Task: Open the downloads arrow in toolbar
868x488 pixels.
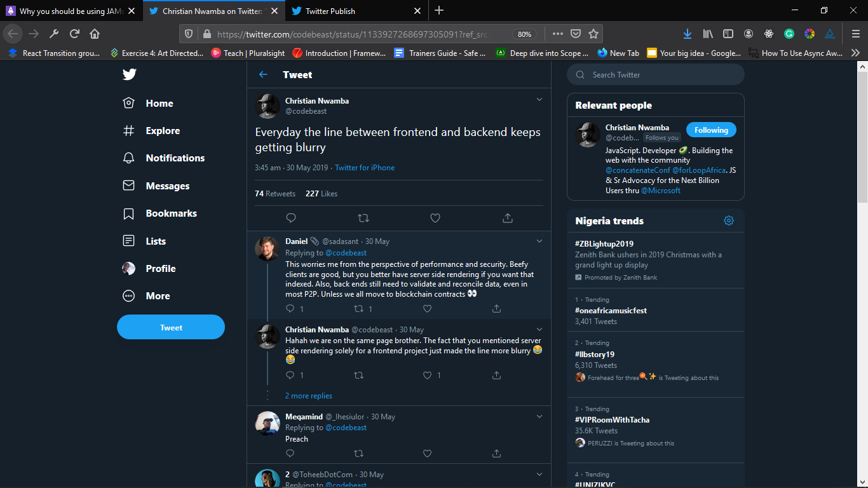Action: (x=687, y=34)
